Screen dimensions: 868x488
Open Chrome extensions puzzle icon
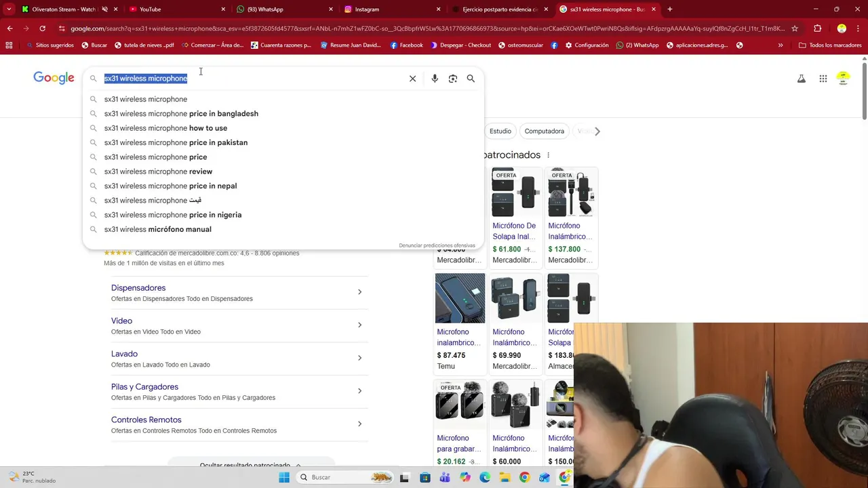click(818, 28)
